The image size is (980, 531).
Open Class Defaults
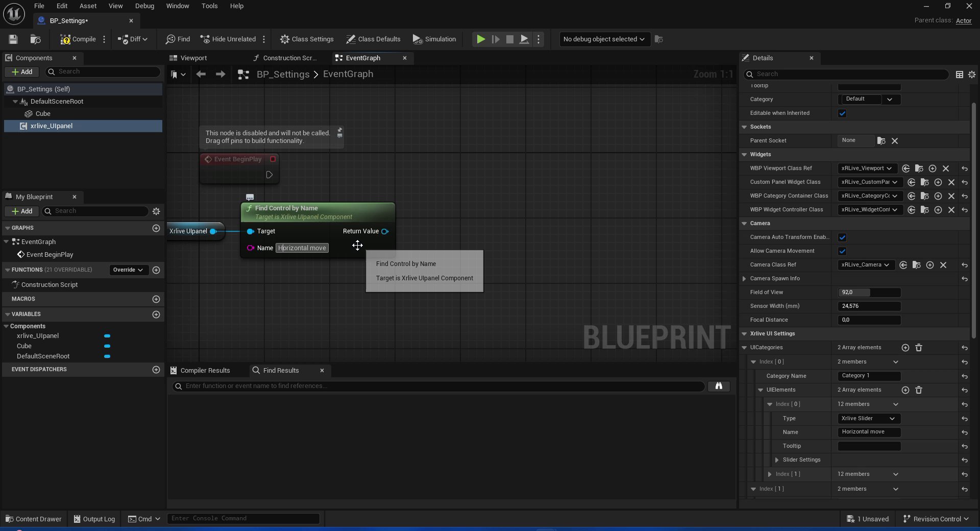pyautogui.click(x=373, y=39)
